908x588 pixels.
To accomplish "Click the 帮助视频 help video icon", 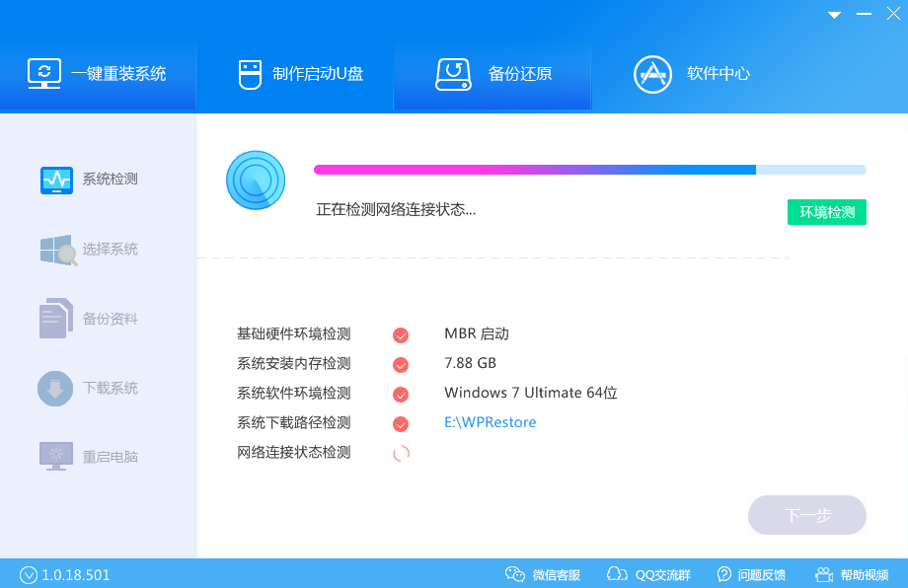I will (822, 573).
